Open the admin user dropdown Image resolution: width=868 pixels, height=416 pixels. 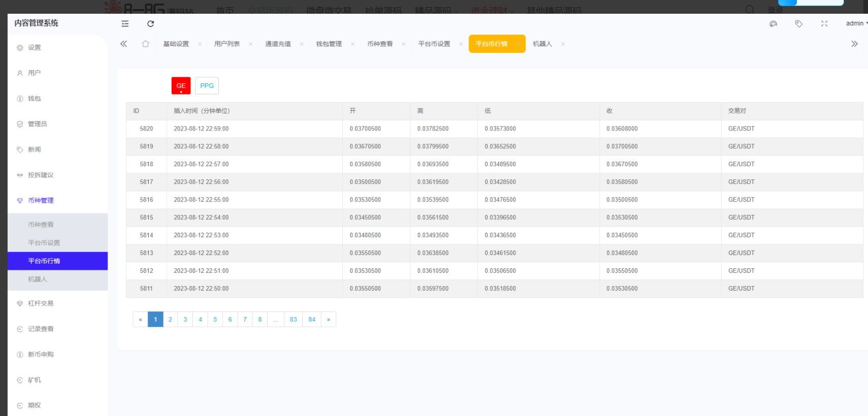coord(856,23)
